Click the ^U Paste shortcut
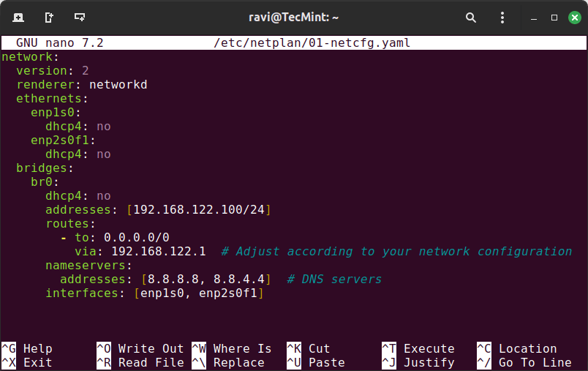 tap(316, 362)
